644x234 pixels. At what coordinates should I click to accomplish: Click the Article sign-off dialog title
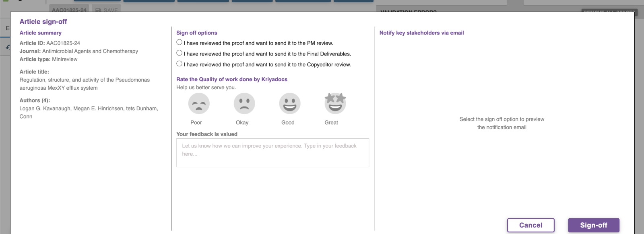pyautogui.click(x=43, y=22)
